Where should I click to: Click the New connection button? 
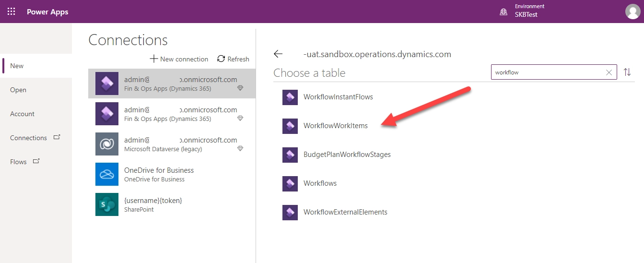pyautogui.click(x=179, y=59)
